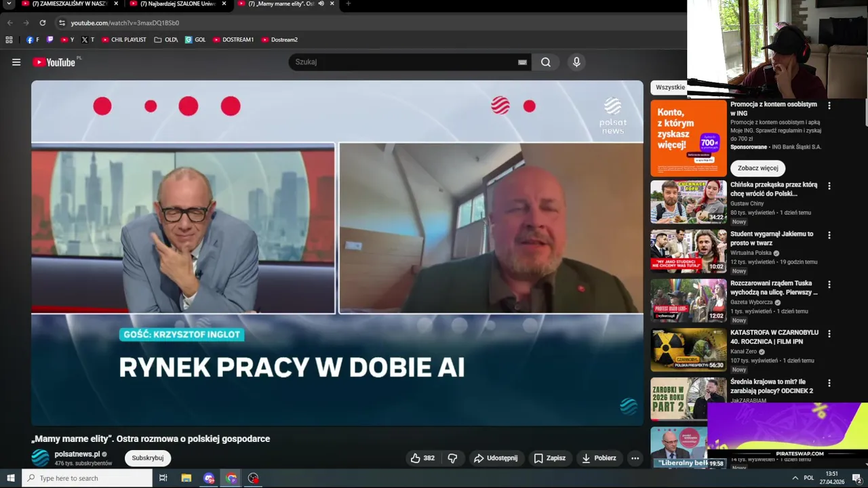Click the address bar URL
Image resolution: width=868 pixels, height=488 pixels.
pyautogui.click(x=125, y=23)
